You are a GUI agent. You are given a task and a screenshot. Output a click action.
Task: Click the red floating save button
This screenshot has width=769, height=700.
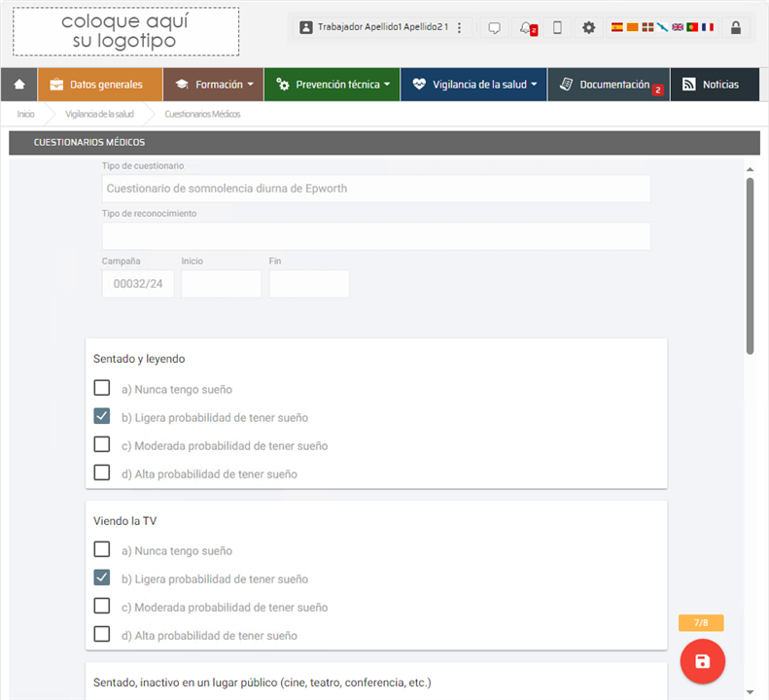[x=702, y=661]
